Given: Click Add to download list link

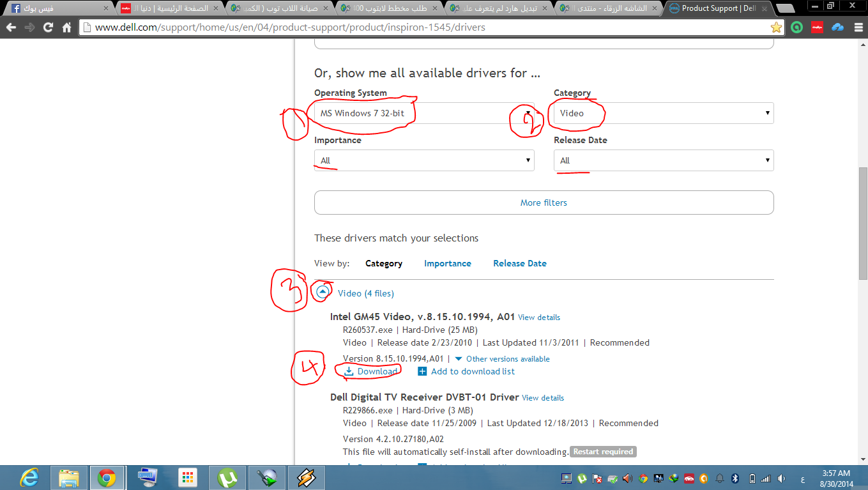Looking at the screenshot, I should (x=473, y=371).
